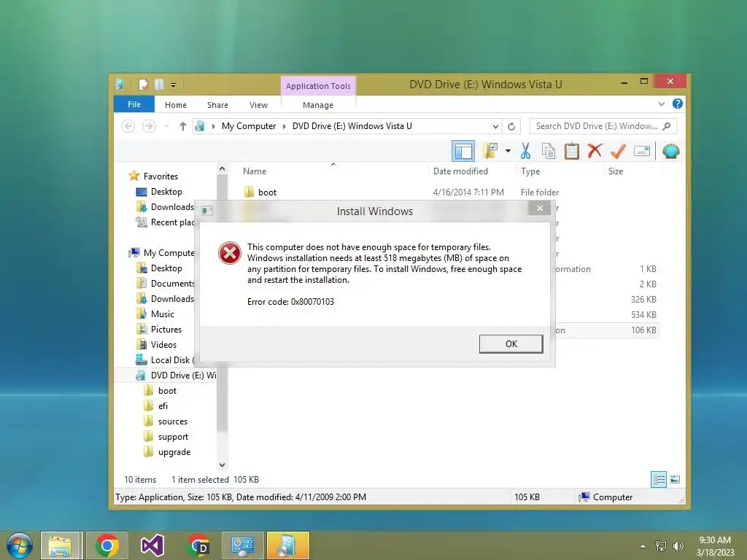The width and height of the screenshot is (747, 560).
Task: Switch to the Share ribbon tab
Action: pyautogui.click(x=217, y=105)
